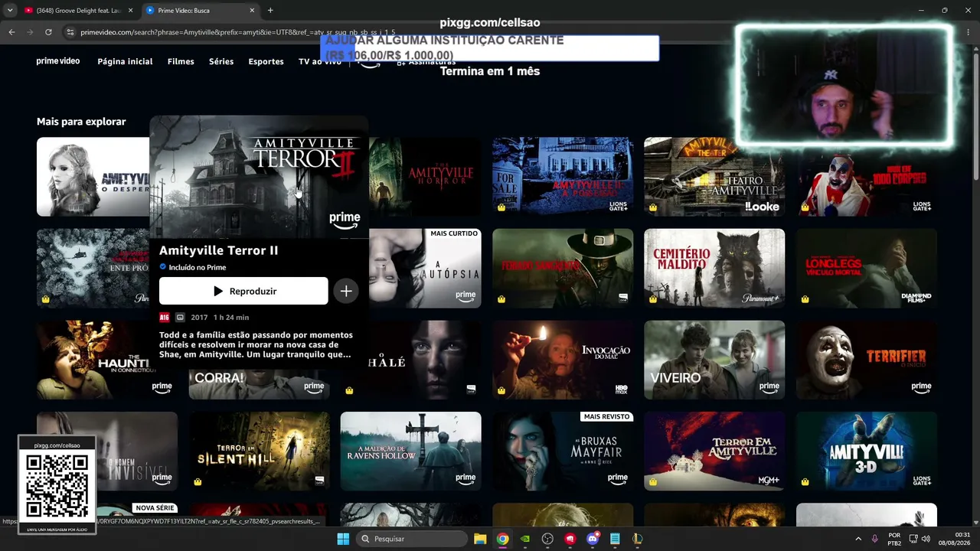
Task: Open the Notepad taskbar icon
Action: point(615,539)
